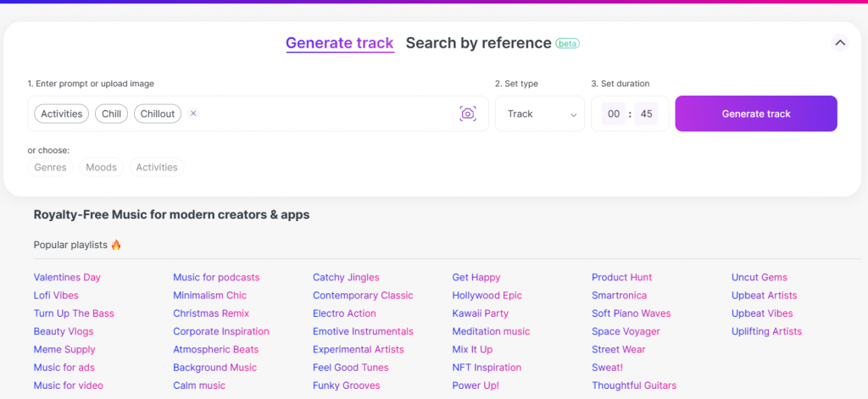Open the Atmospheric Beats playlist
This screenshot has width=868, height=399.
click(216, 349)
